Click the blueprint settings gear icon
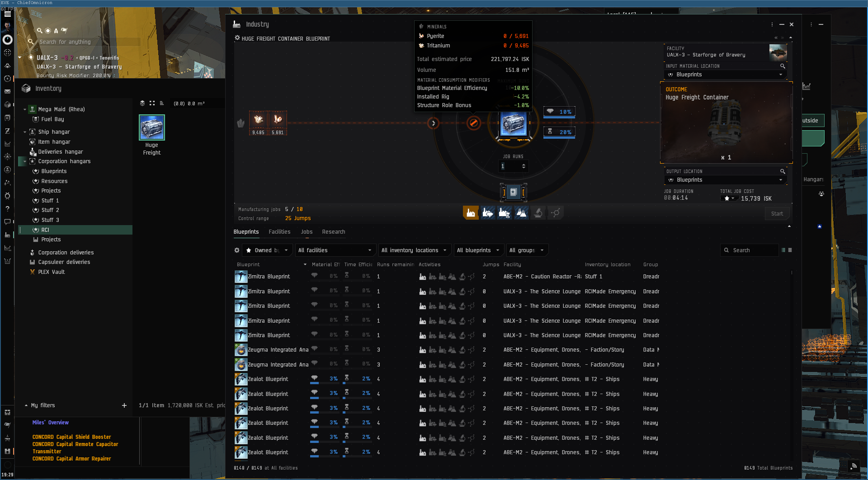The image size is (868, 480). (x=237, y=250)
